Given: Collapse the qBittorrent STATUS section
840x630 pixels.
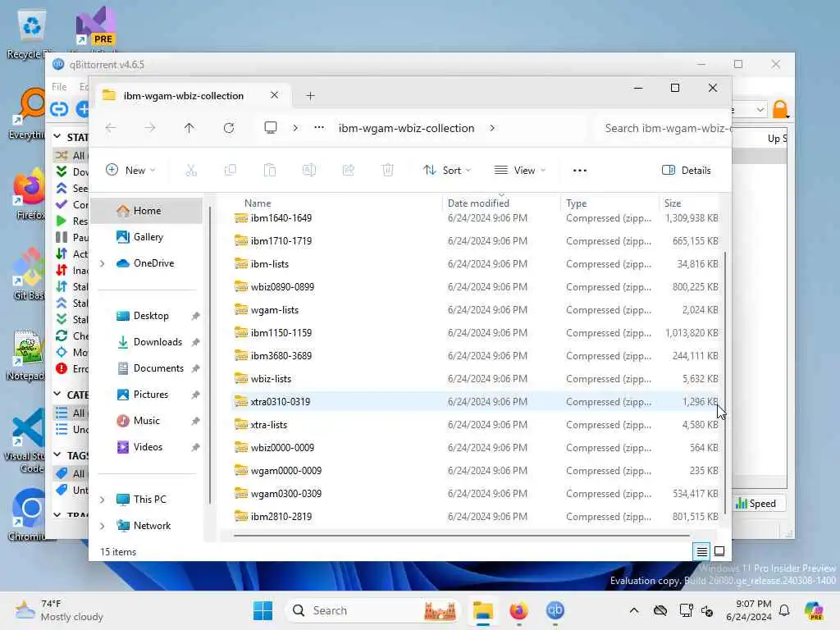Looking at the screenshot, I should [x=58, y=137].
